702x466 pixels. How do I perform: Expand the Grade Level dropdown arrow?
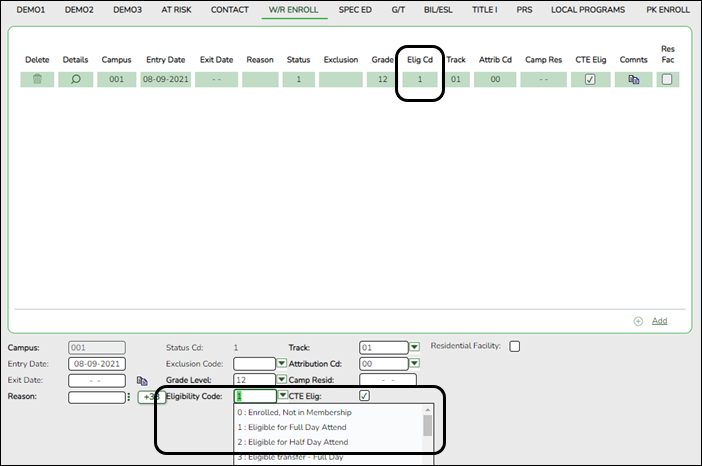(x=281, y=380)
